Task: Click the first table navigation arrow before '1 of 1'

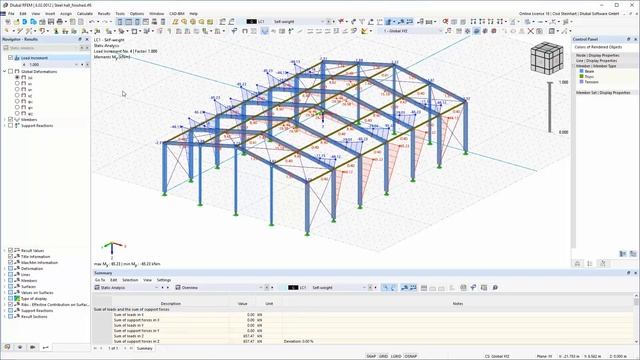Action: pos(96,348)
